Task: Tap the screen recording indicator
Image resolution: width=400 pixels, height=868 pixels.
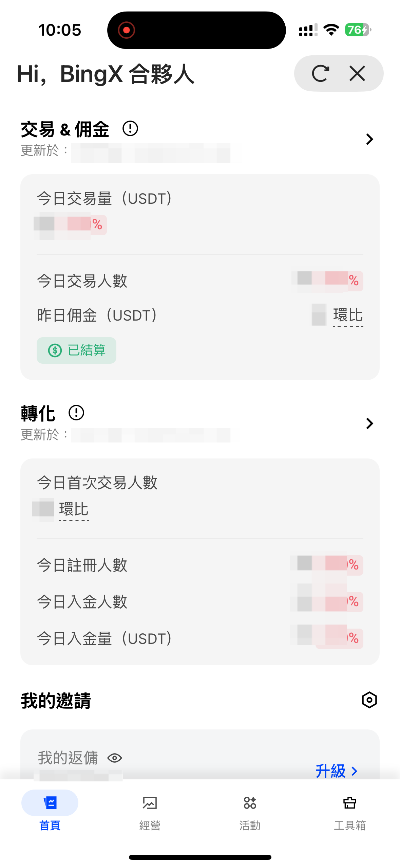Action: point(127,30)
